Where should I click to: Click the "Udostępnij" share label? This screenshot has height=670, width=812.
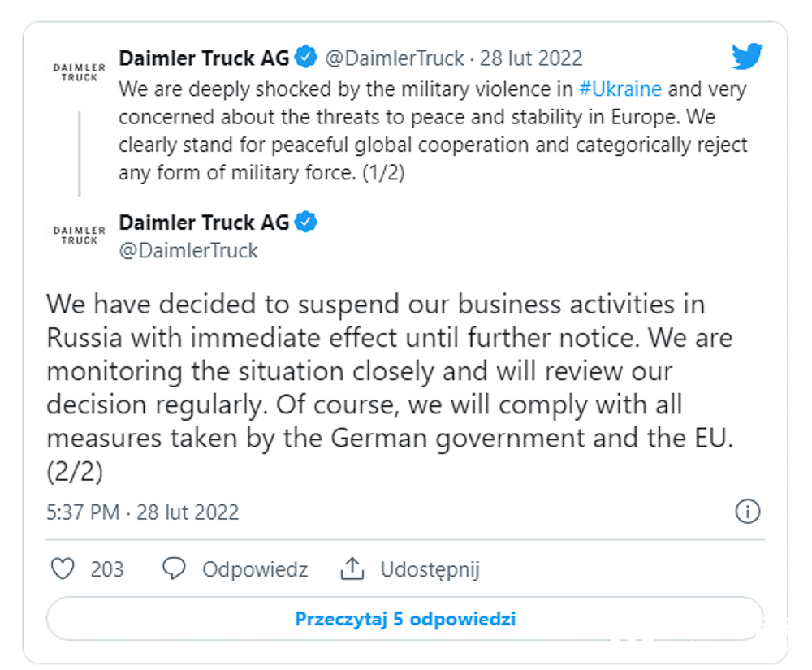(430, 569)
